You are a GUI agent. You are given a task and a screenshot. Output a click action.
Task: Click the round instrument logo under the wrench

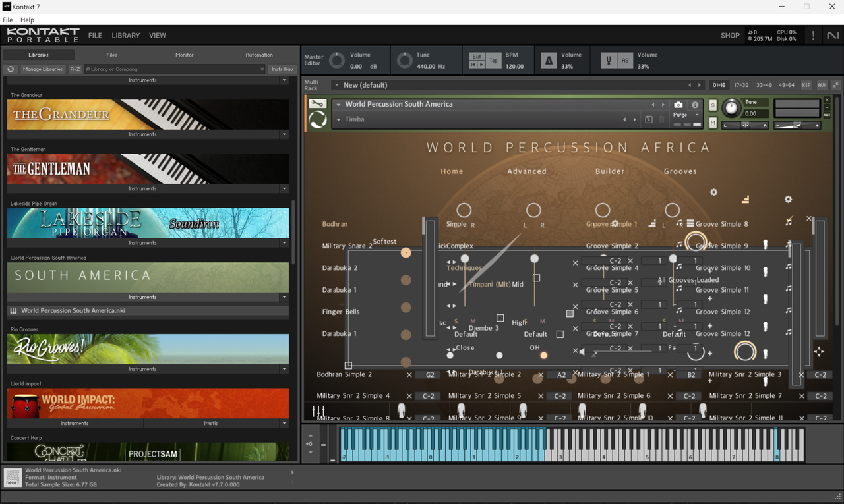(x=318, y=120)
